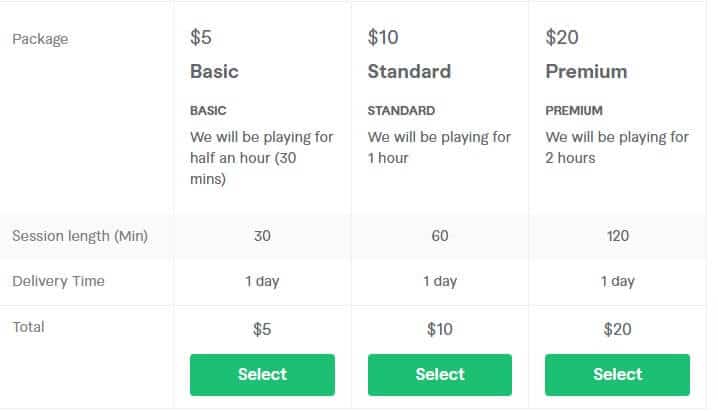Click the Premium package title
The image size is (718, 411).
point(586,72)
